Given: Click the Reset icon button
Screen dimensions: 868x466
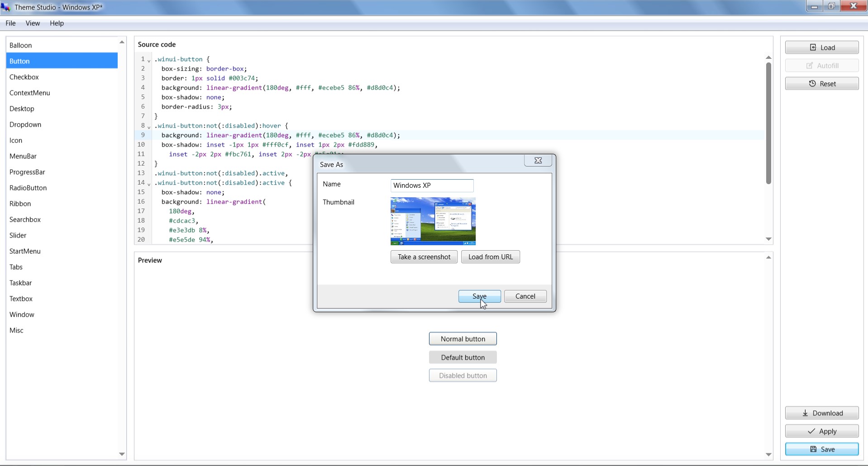Looking at the screenshot, I should (821, 84).
